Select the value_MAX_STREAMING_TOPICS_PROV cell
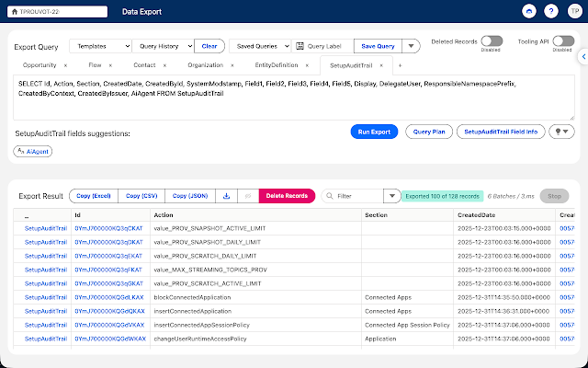This screenshot has width=588, height=368. click(x=255, y=270)
